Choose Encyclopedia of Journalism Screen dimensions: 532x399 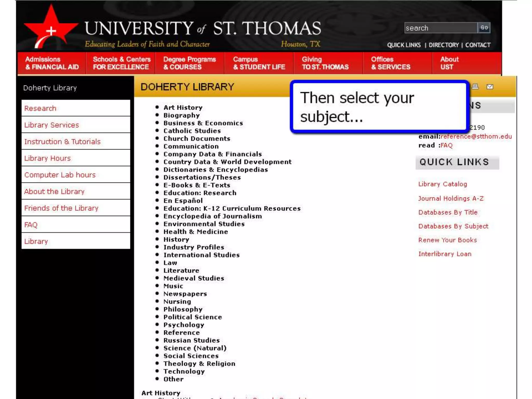tap(212, 216)
